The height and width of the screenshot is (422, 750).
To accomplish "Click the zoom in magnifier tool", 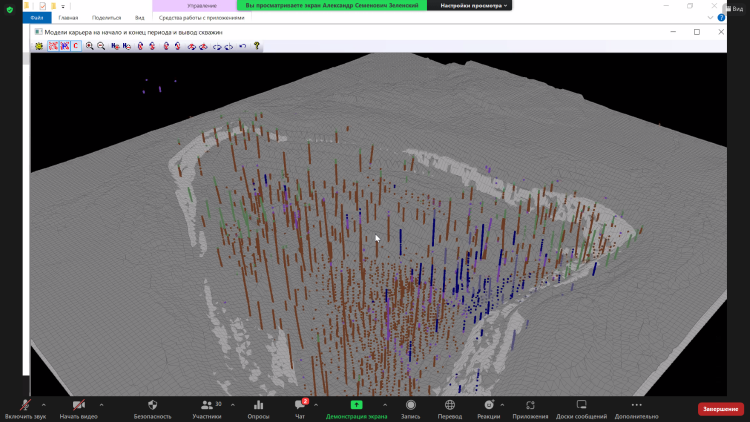I will [x=90, y=46].
